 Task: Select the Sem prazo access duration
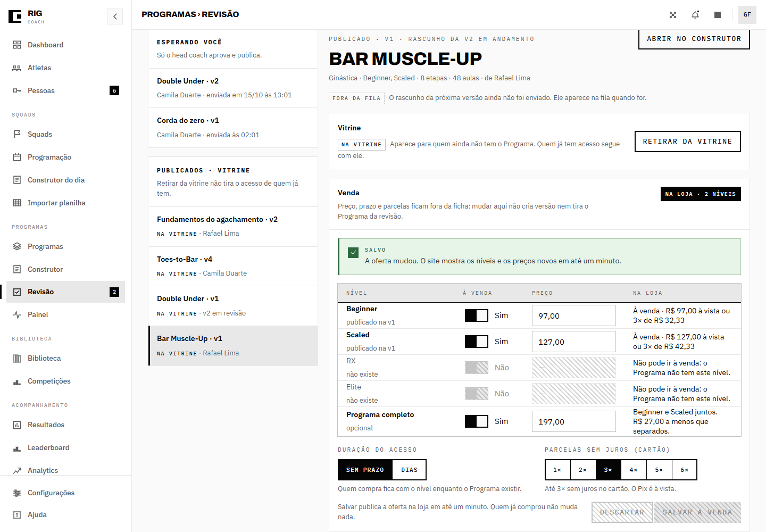click(x=365, y=470)
